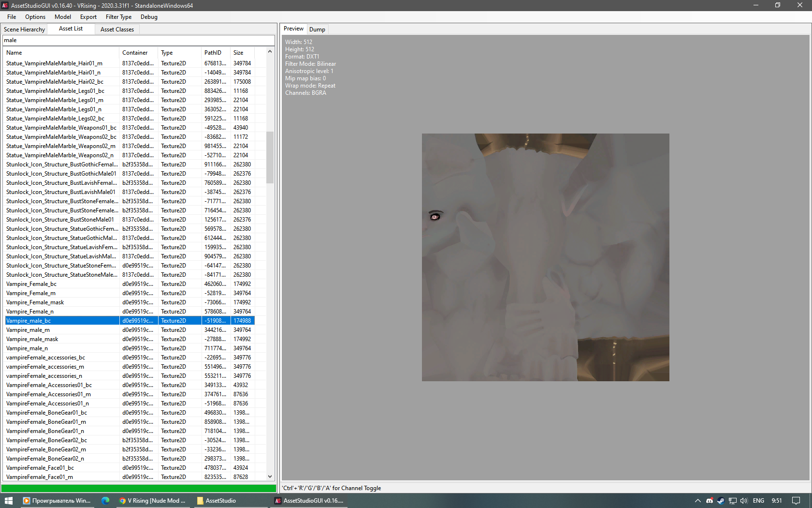Click the Steam tray icon
Viewport: 812px width, 508px height.
click(x=721, y=501)
